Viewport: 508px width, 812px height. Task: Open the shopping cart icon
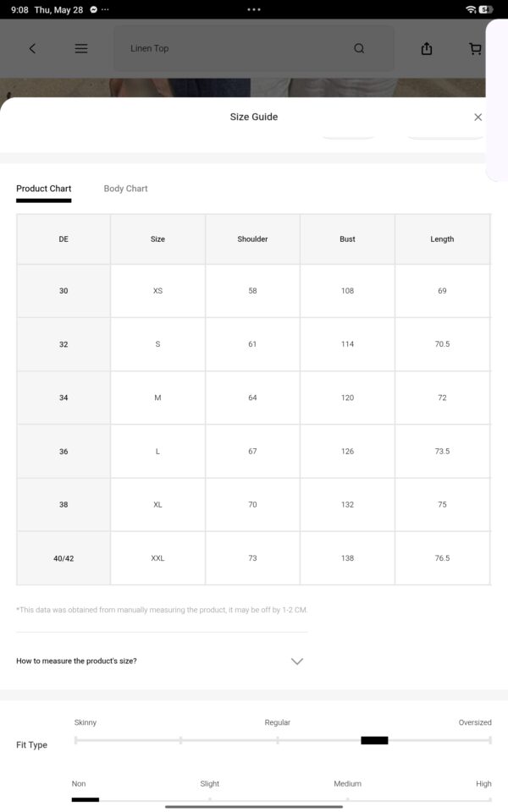[475, 49]
